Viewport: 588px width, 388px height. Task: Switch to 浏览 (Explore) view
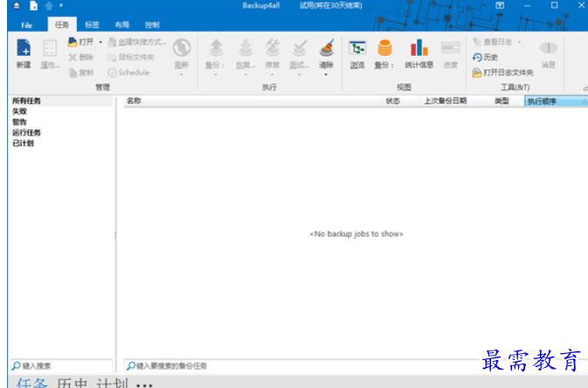pos(357,53)
